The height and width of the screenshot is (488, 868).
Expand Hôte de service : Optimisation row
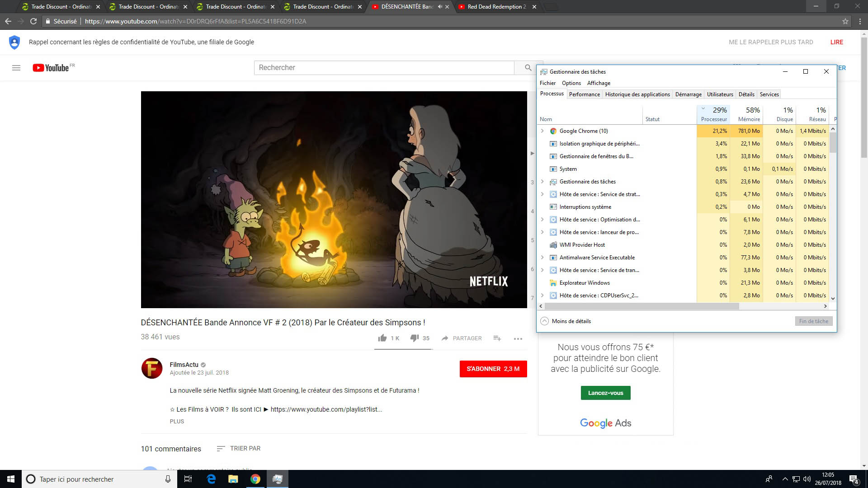542,220
